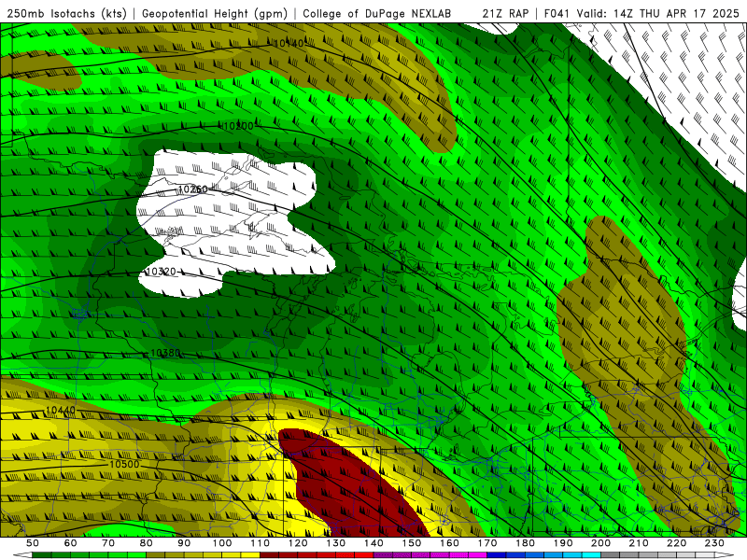Viewport: 747px width, 560px height.
Task: Click the 230 value on the color scale
Action: pyautogui.click(x=715, y=543)
